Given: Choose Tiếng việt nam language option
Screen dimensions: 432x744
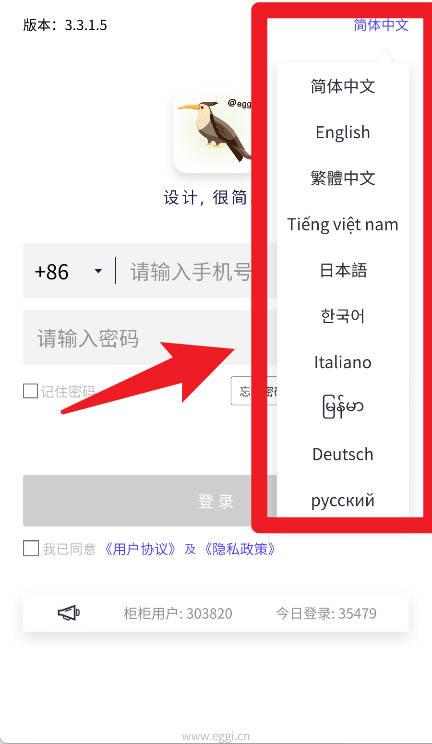Looking at the screenshot, I should 342,224.
